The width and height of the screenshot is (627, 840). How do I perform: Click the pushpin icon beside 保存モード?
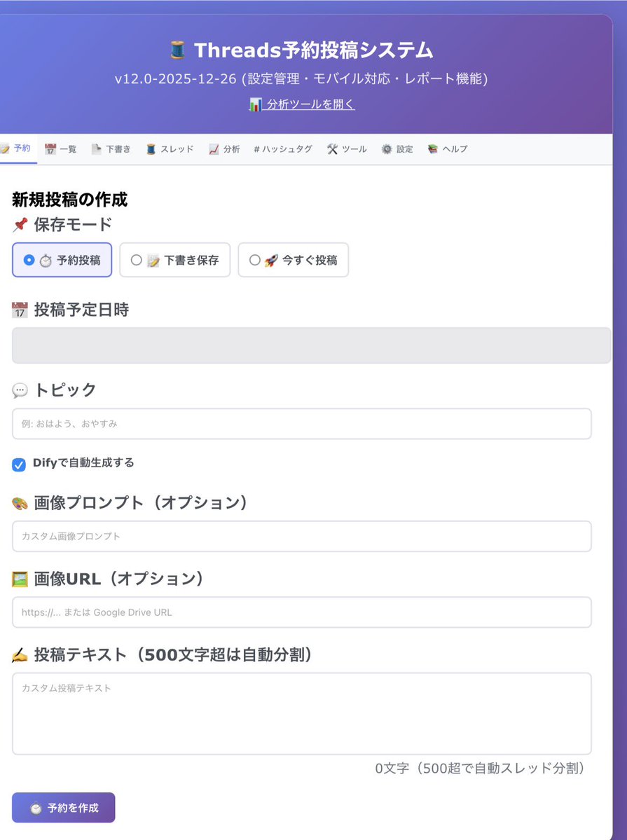point(20,225)
